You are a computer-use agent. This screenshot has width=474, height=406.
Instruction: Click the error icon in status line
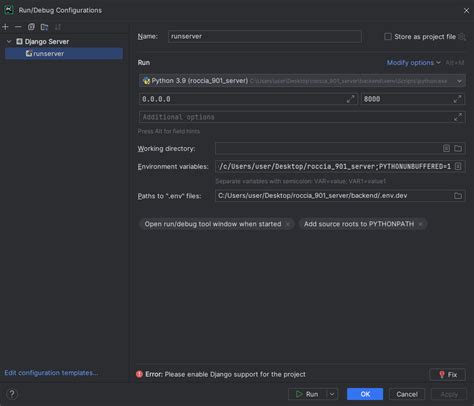pyautogui.click(x=139, y=374)
